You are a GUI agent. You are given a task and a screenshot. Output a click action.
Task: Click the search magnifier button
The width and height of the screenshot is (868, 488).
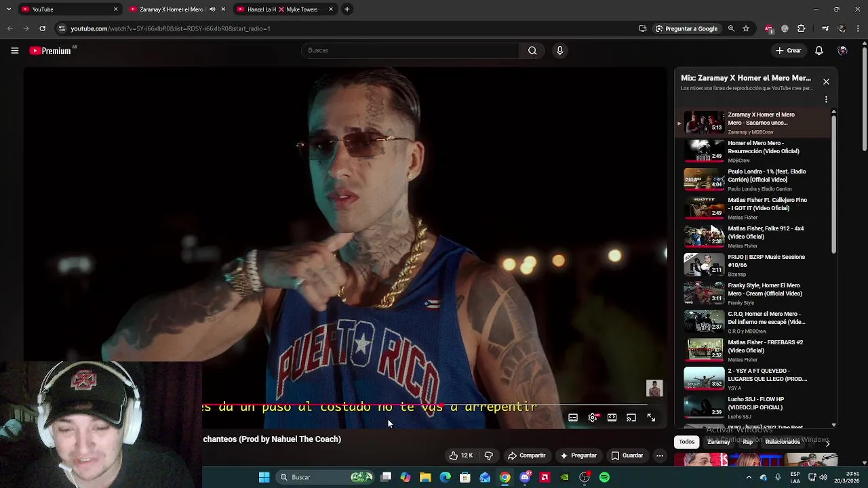[x=532, y=50]
